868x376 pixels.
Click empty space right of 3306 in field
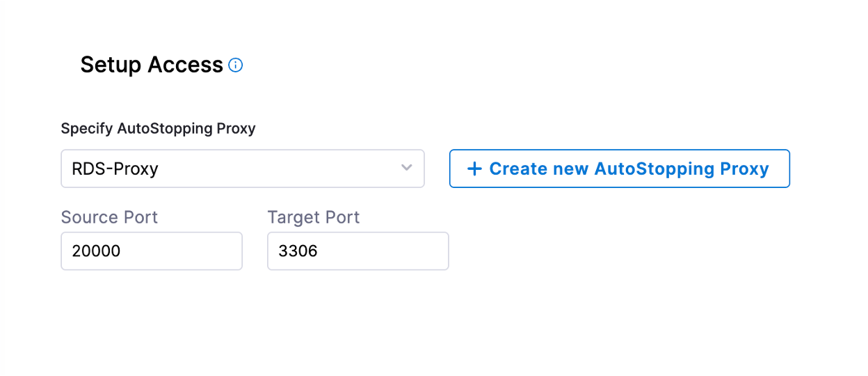tap(389, 251)
